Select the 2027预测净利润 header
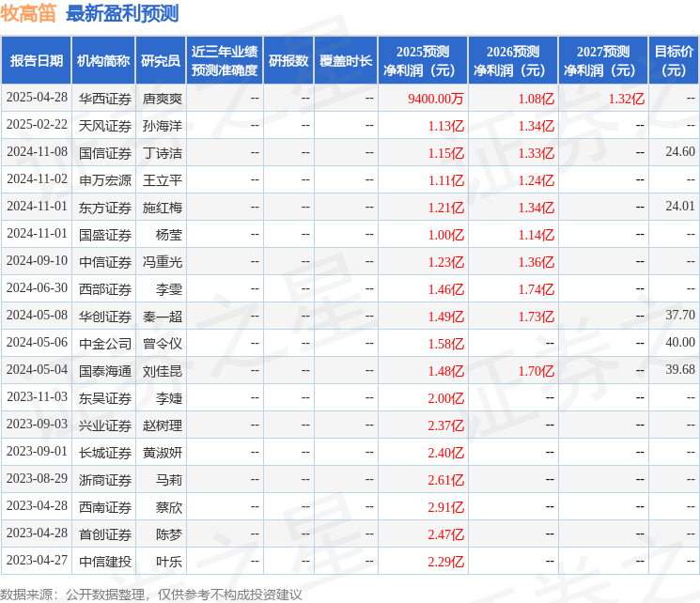Image resolution: width=700 pixels, height=603 pixels. click(603, 61)
